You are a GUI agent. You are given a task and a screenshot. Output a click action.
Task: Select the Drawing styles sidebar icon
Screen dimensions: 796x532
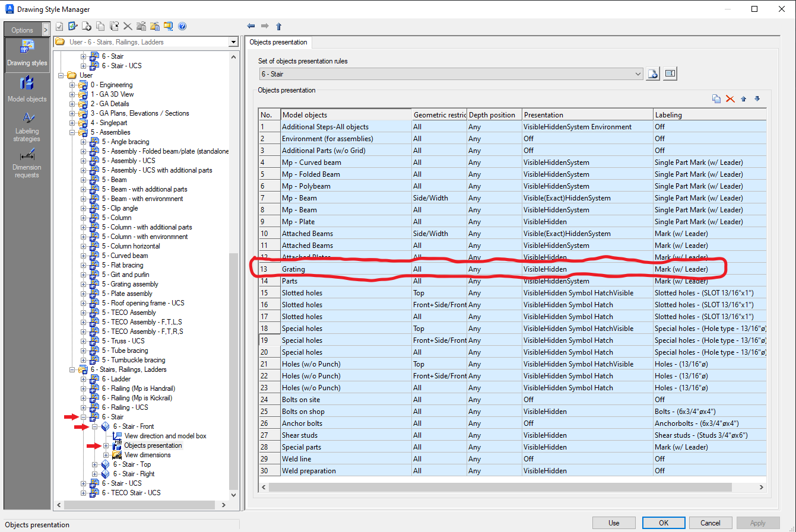pyautogui.click(x=27, y=55)
